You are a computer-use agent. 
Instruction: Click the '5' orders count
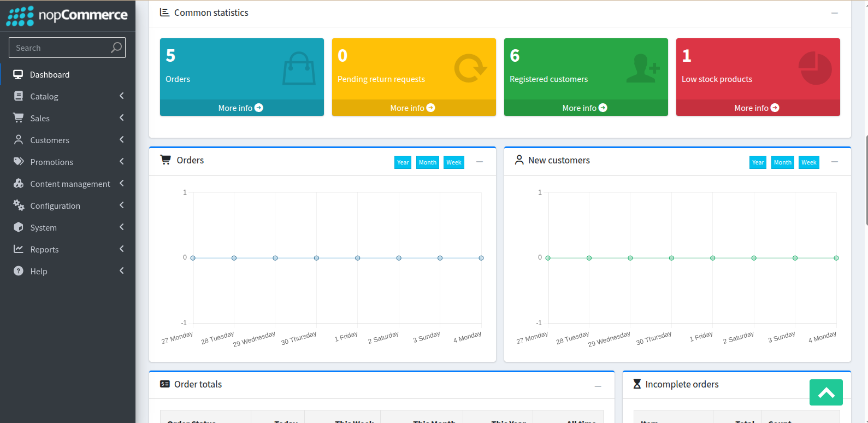(170, 55)
